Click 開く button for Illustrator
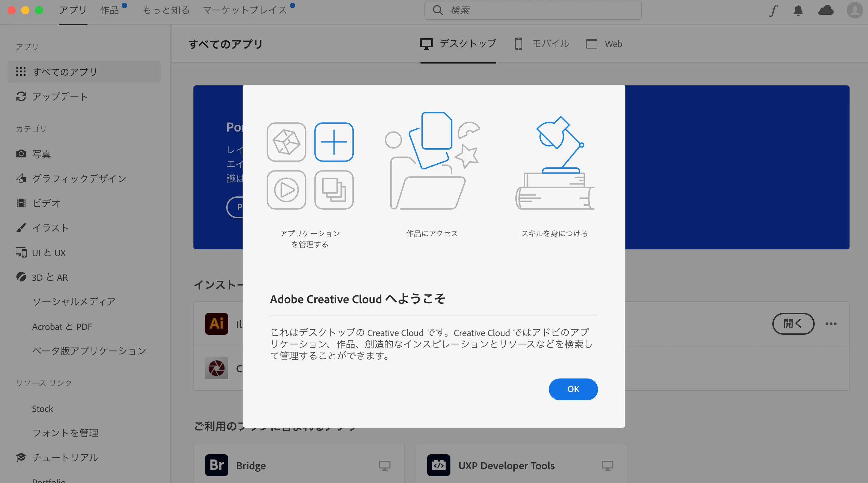 click(x=793, y=323)
